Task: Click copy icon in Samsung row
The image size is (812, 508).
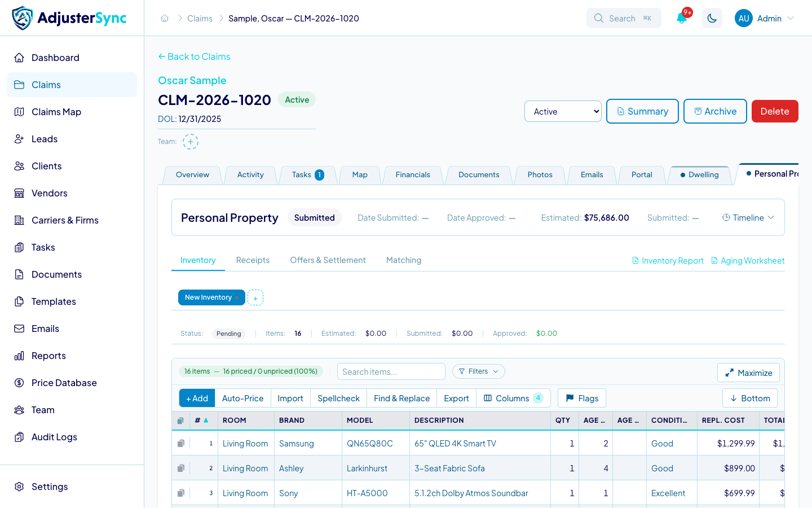Action: [181, 444]
